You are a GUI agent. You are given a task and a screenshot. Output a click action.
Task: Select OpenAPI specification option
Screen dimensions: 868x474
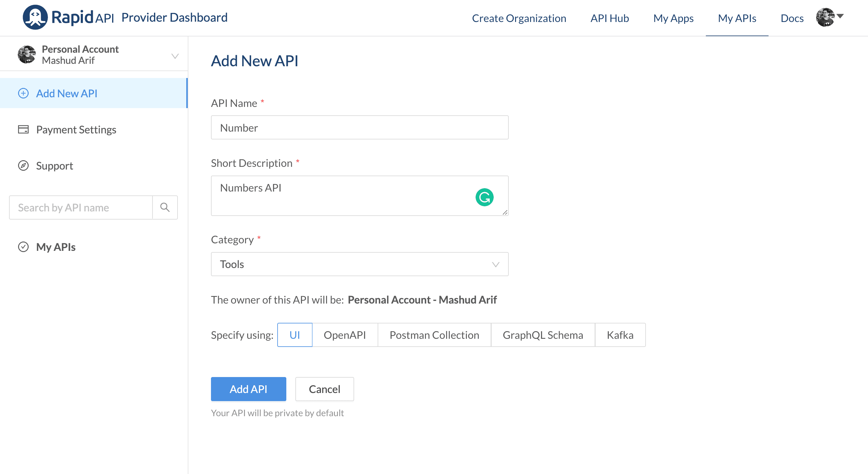[345, 335]
